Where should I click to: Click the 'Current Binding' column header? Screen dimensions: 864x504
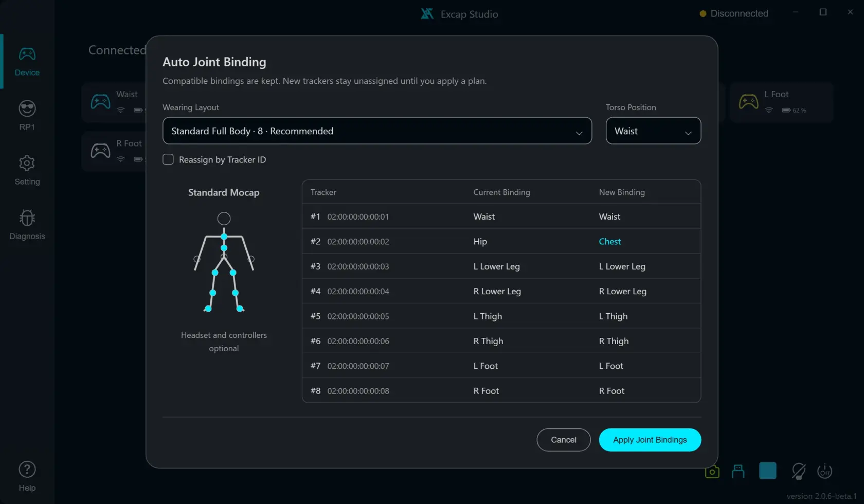(x=501, y=192)
